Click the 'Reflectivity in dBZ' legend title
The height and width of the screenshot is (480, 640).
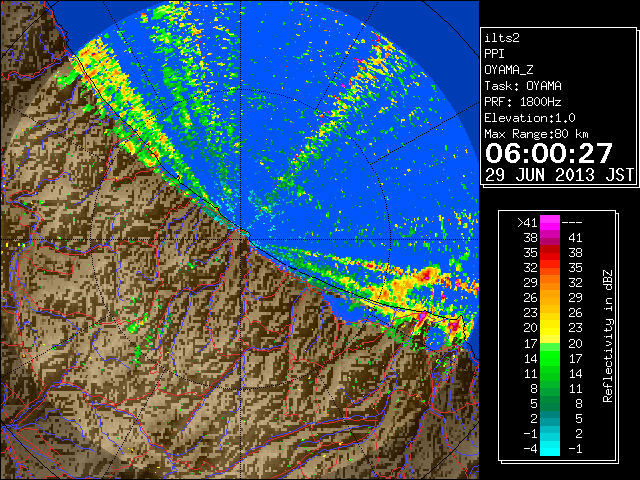click(x=608, y=336)
